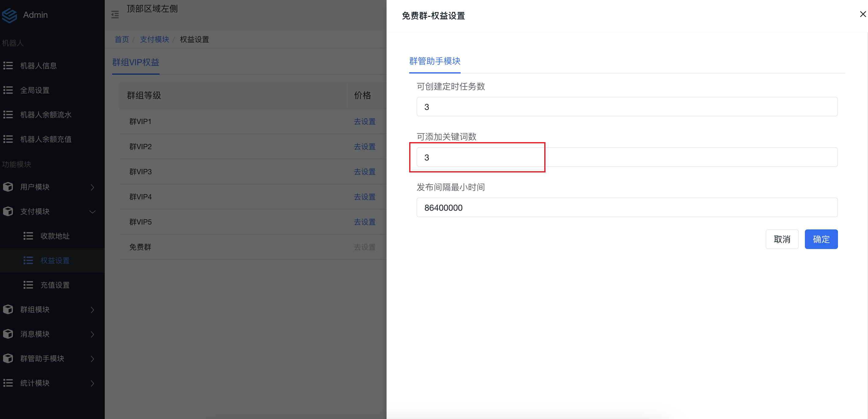Click the 支付模块 breadcrumb link

[154, 40]
